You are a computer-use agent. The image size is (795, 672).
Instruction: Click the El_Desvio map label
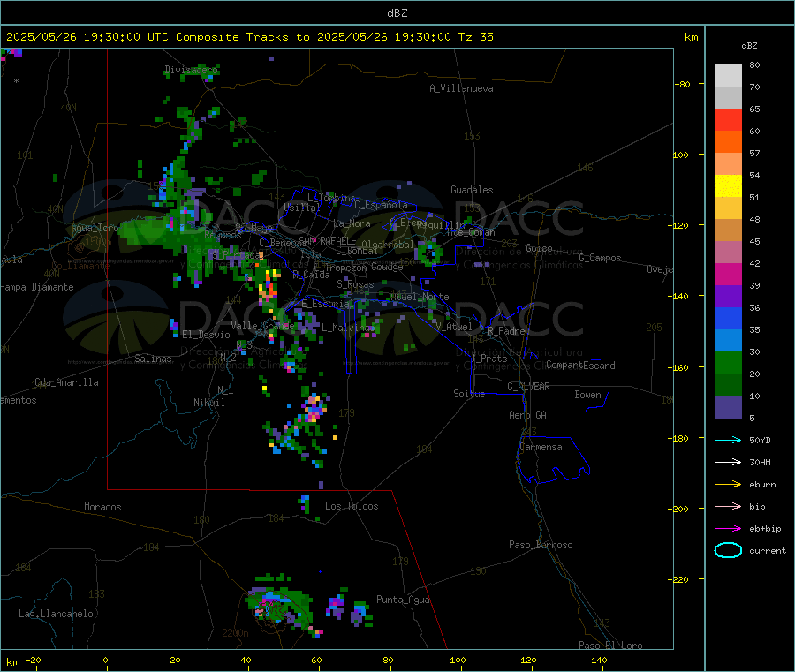coord(207,335)
